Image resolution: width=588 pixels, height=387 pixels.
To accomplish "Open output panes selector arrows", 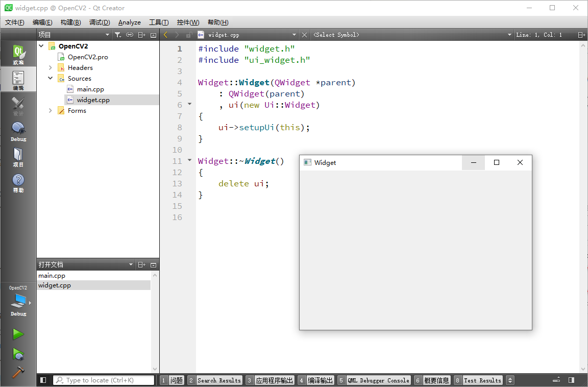I will (510, 380).
